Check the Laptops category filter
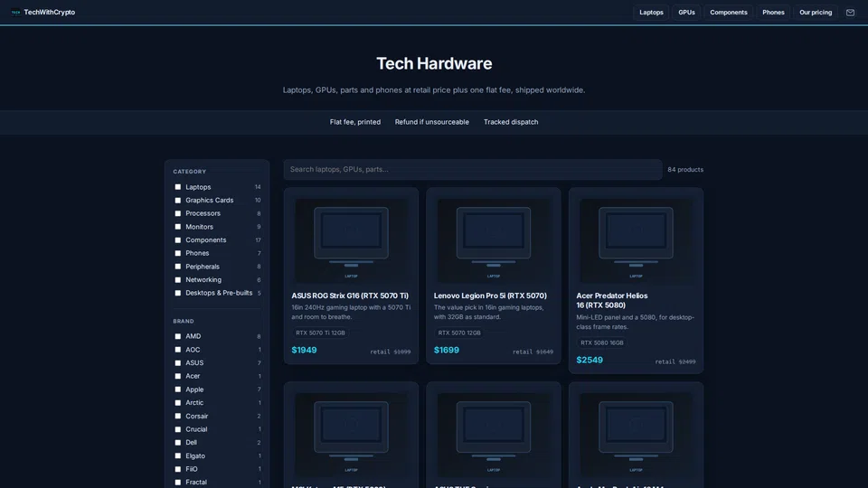Viewport: 868px width, 488px height. point(178,187)
